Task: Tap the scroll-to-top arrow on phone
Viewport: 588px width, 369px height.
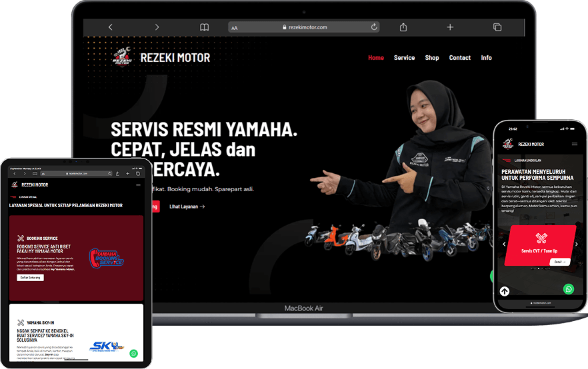Action: tap(505, 291)
